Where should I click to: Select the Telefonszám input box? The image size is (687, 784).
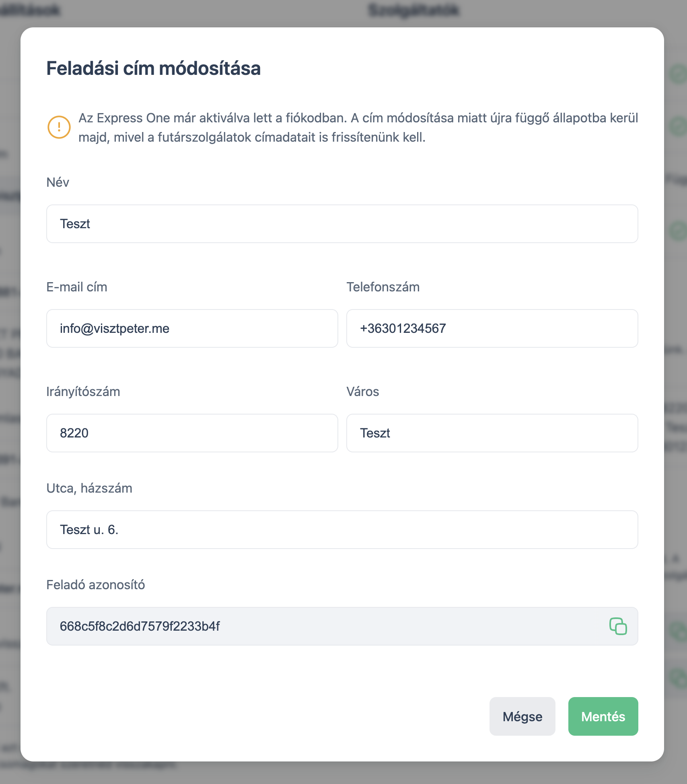[x=492, y=328]
